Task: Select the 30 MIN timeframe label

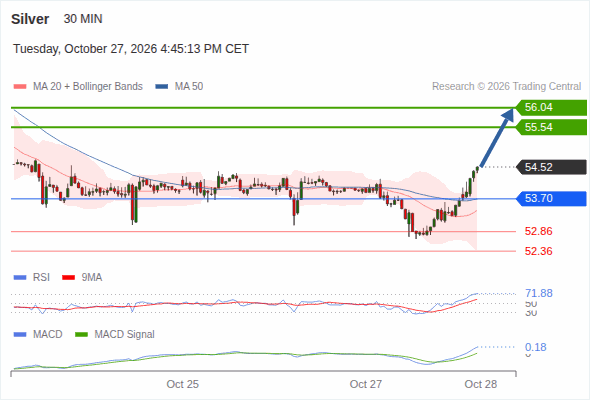Action: click(83, 19)
